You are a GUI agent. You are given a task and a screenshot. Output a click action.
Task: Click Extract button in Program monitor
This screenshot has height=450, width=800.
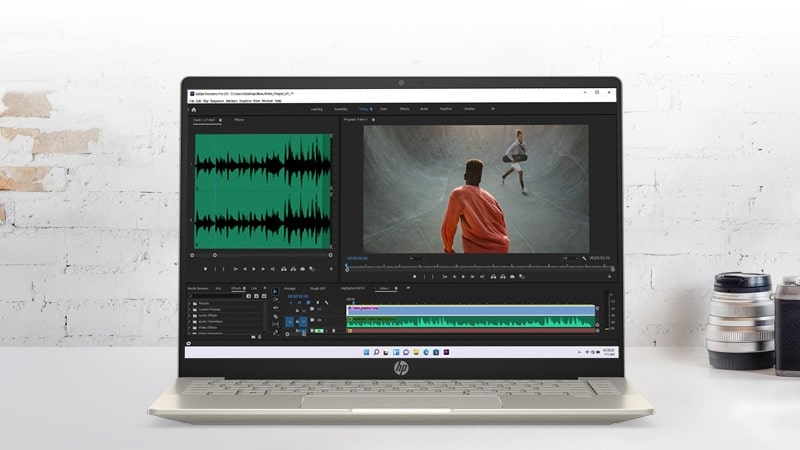(503, 277)
